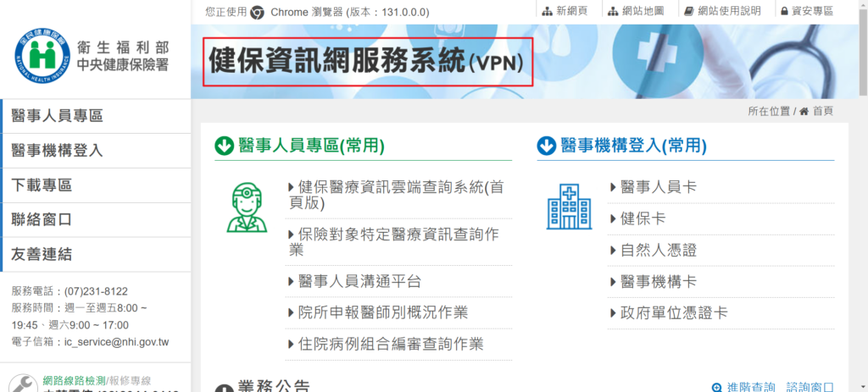Click the green down-arrow icon beside 醫事人員專區(常用)
This screenshot has height=392, width=868.
pos(224,146)
